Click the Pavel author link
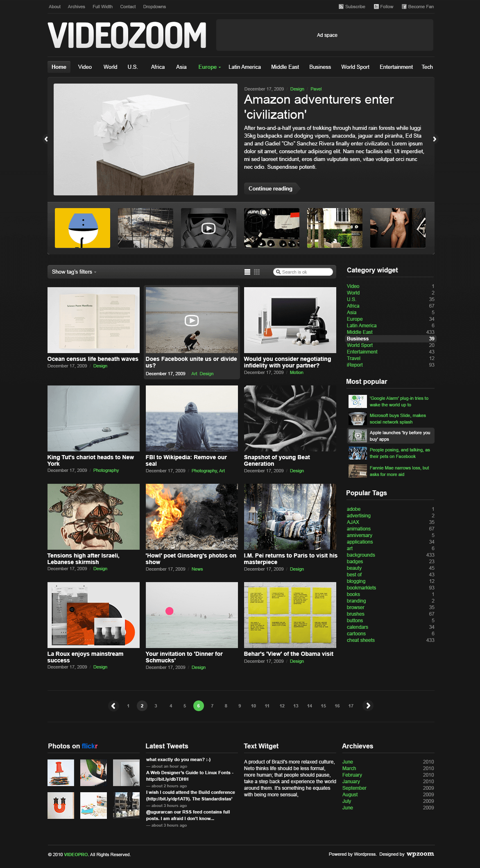This screenshot has height=868, width=480. point(316,89)
